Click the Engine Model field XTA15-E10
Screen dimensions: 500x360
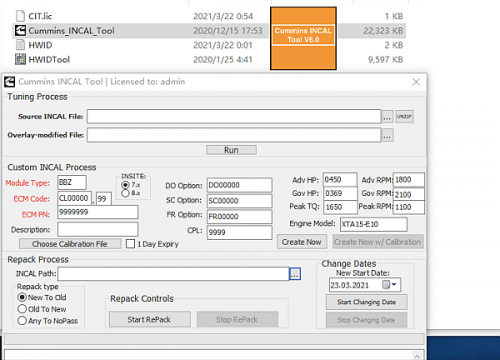374,224
